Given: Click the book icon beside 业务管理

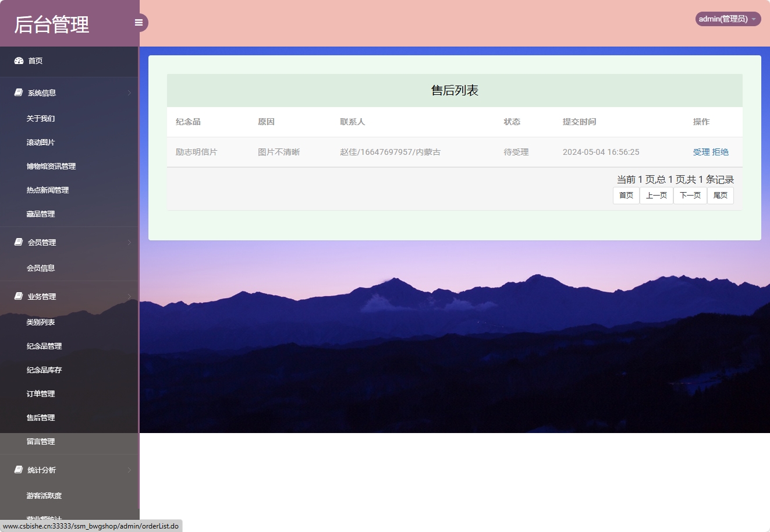Looking at the screenshot, I should tap(19, 296).
